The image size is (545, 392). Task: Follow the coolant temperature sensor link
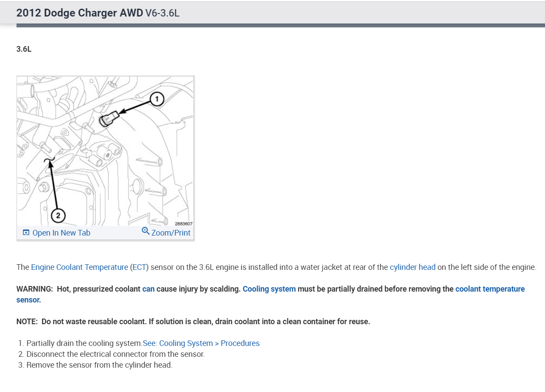coord(490,289)
